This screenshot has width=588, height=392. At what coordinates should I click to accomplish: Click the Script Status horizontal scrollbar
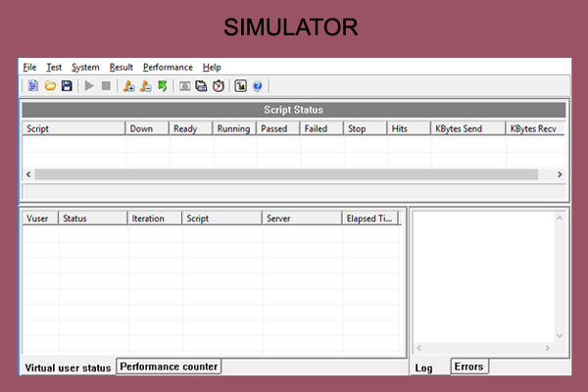tap(286, 174)
